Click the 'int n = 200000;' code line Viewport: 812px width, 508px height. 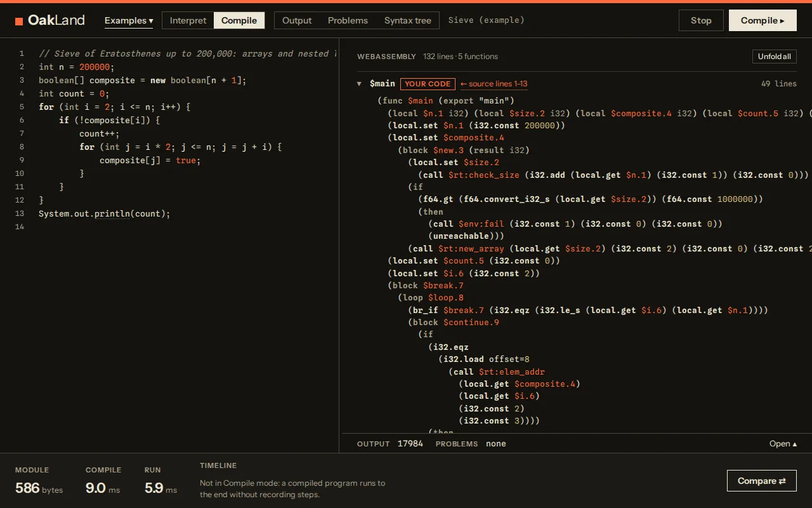pos(77,67)
